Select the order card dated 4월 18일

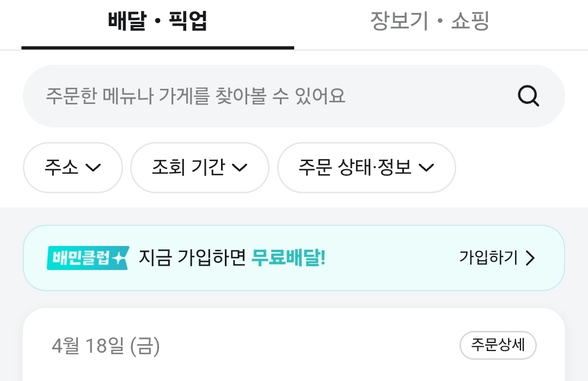(293, 345)
